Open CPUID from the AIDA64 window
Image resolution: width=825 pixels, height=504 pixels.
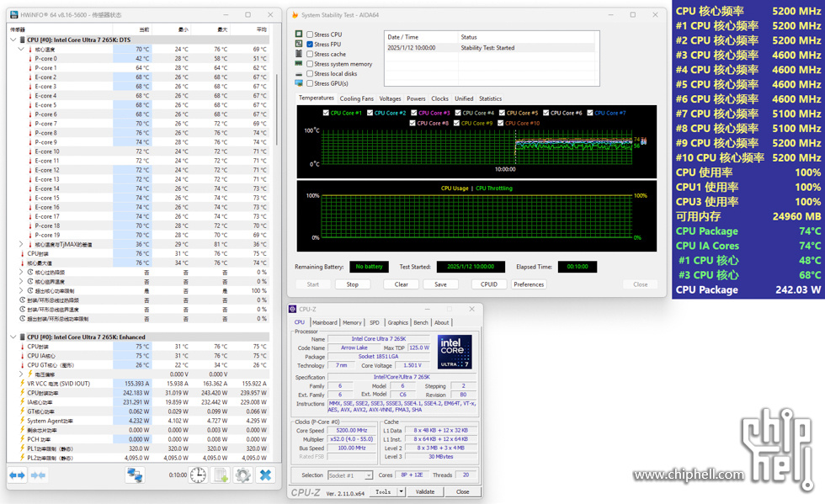(489, 284)
